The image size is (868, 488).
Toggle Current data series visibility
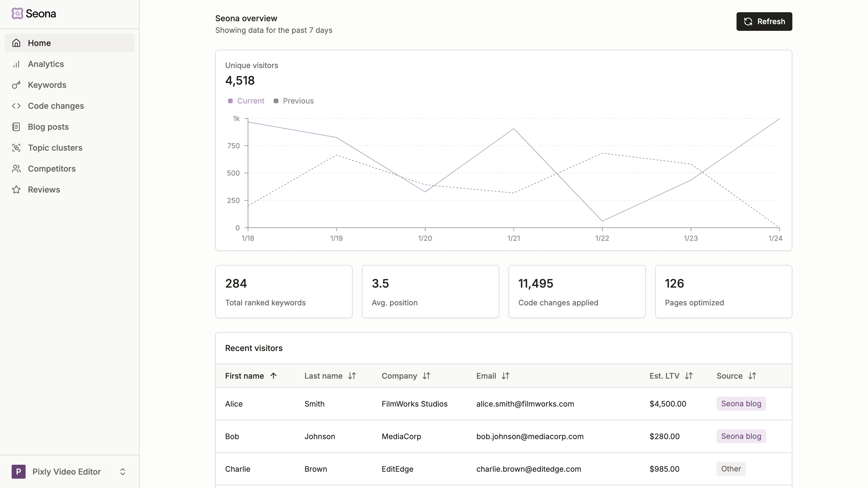[245, 101]
